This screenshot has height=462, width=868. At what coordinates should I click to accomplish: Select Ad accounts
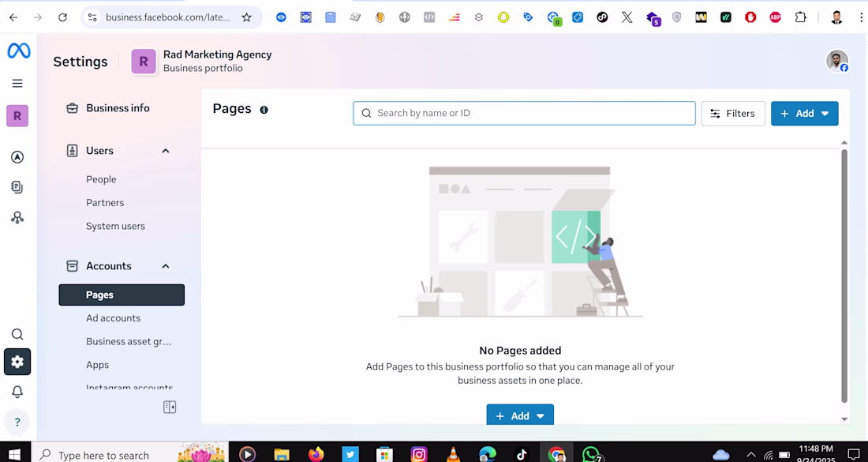[113, 318]
